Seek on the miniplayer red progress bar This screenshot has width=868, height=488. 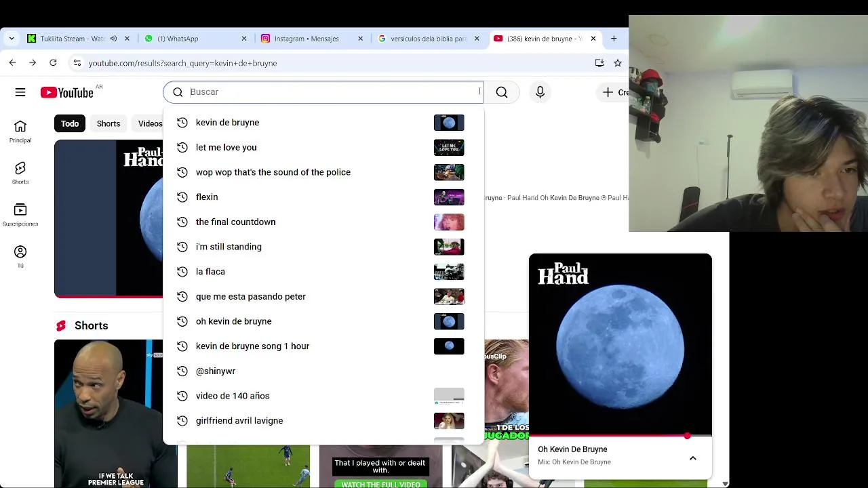(x=620, y=436)
